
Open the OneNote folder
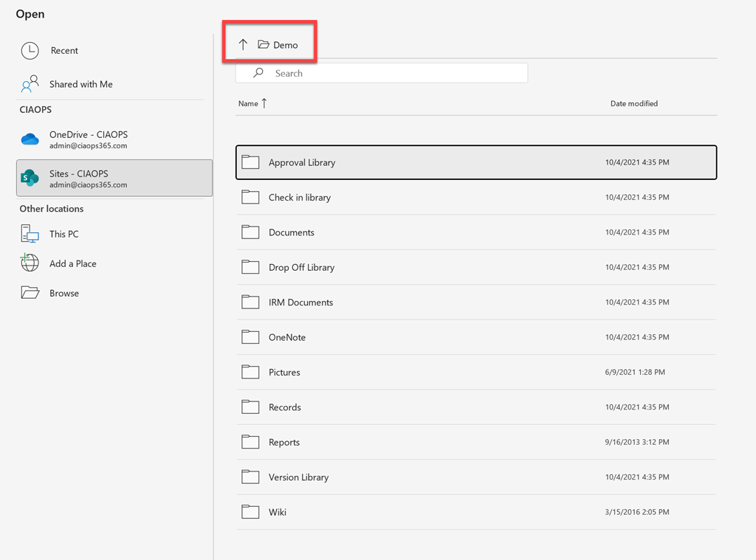[286, 337]
